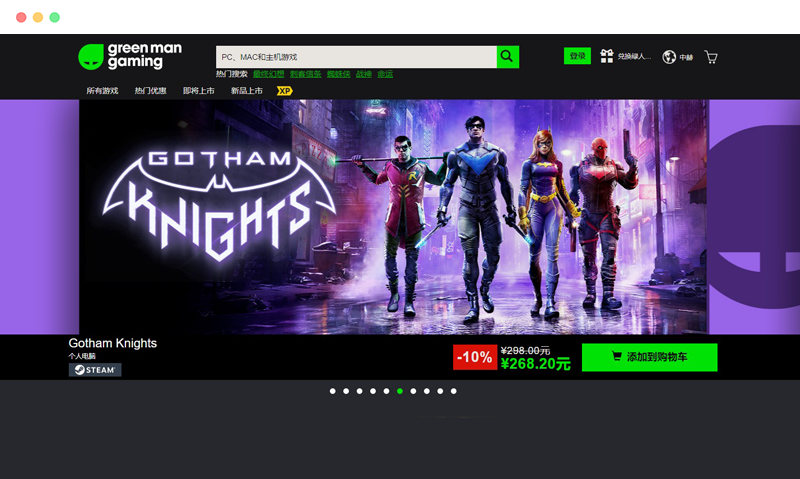800x479 pixels.
Task: Click the 个人电脑 platform label
Action: 82,356
